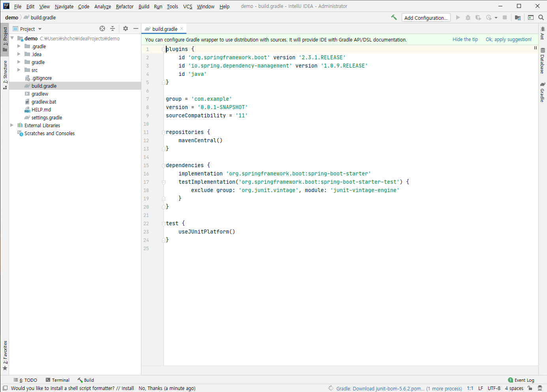
Task: Click the Debug bug icon in toolbar
Action: click(x=468, y=17)
